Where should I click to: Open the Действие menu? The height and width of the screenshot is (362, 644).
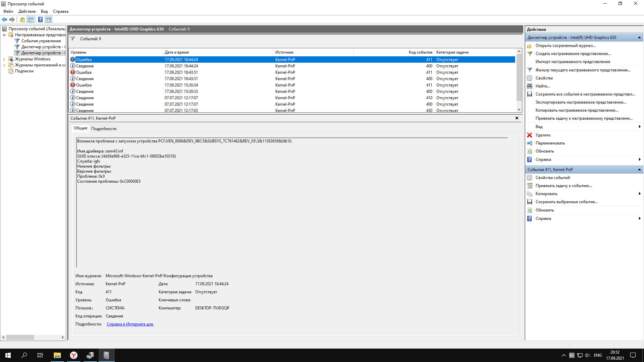point(27,11)
